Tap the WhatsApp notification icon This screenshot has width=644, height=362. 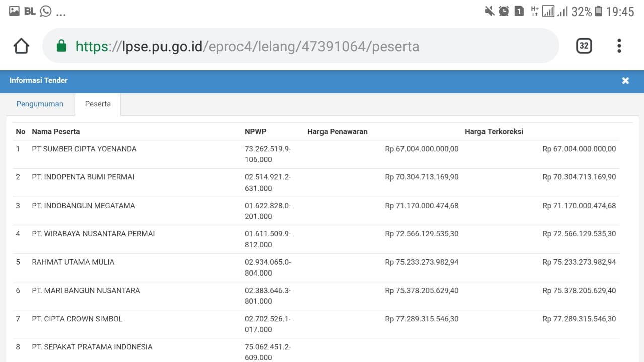(46, 11)
